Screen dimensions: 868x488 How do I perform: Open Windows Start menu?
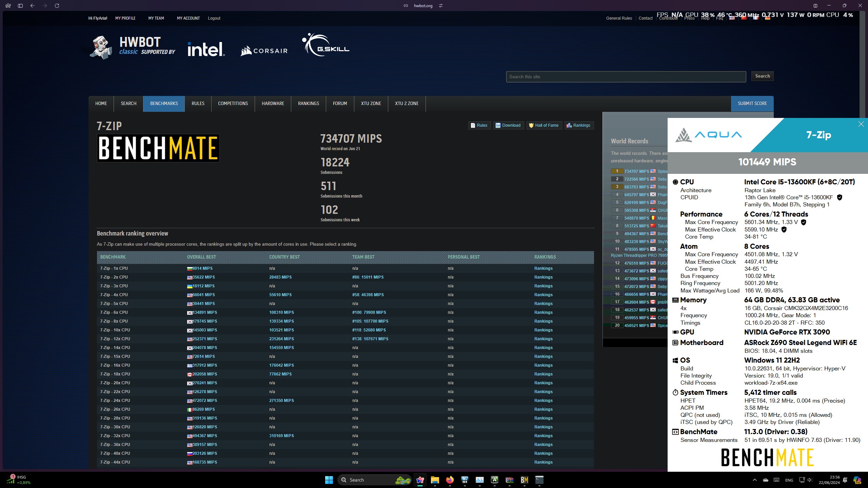coord(329,480)
